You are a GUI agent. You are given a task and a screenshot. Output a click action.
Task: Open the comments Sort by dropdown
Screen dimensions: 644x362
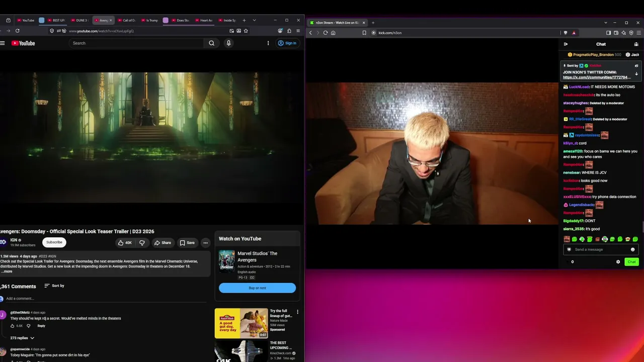[54, 286]
